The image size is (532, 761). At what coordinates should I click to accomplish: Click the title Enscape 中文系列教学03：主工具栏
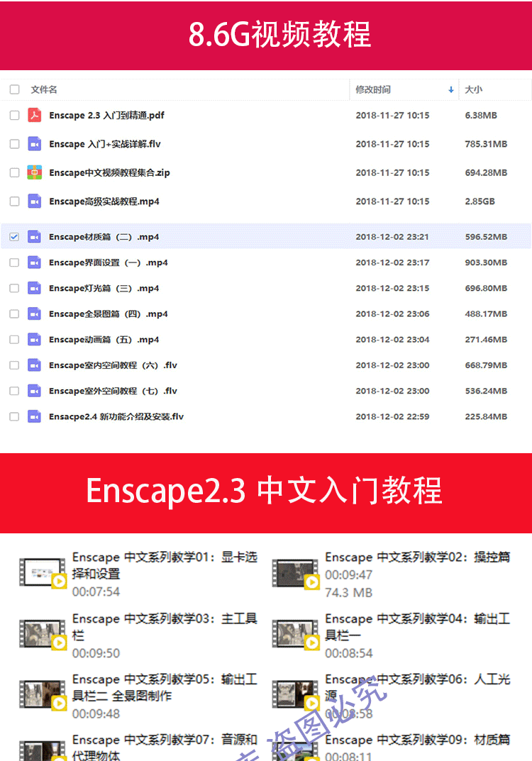click(165, 626)
